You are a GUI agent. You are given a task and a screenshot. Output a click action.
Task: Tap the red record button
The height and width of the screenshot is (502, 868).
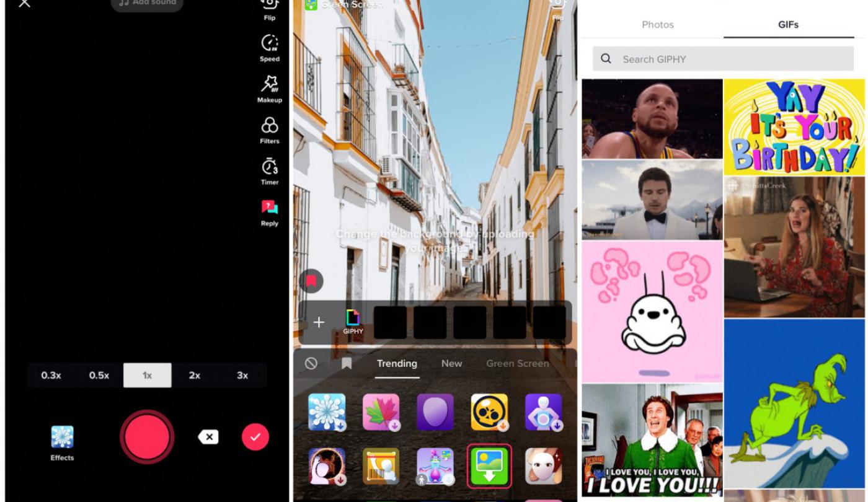click(x=147, y=437)
